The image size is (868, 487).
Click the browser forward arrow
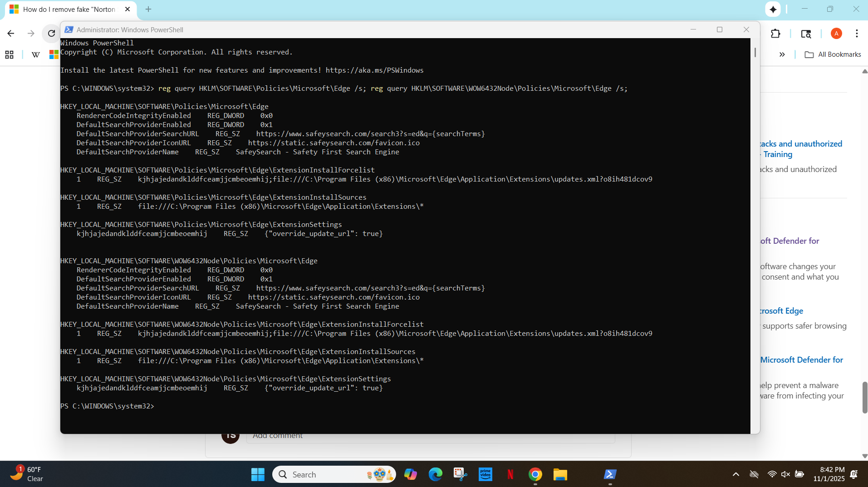31,34
